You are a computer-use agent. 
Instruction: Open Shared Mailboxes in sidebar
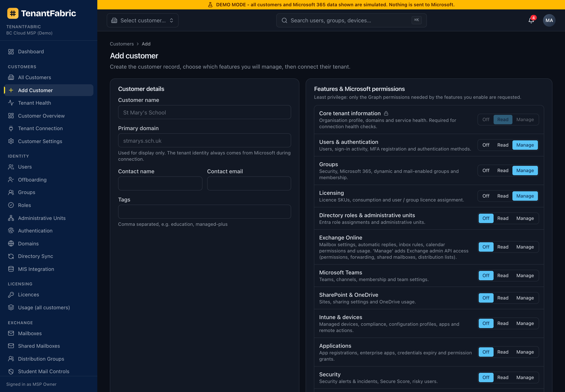pyautogui.click(x=49, y=346)
